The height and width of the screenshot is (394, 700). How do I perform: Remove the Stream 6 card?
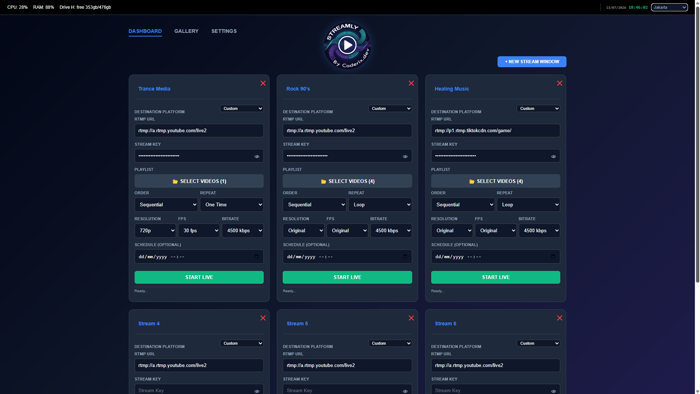click(x=559, y=318)
